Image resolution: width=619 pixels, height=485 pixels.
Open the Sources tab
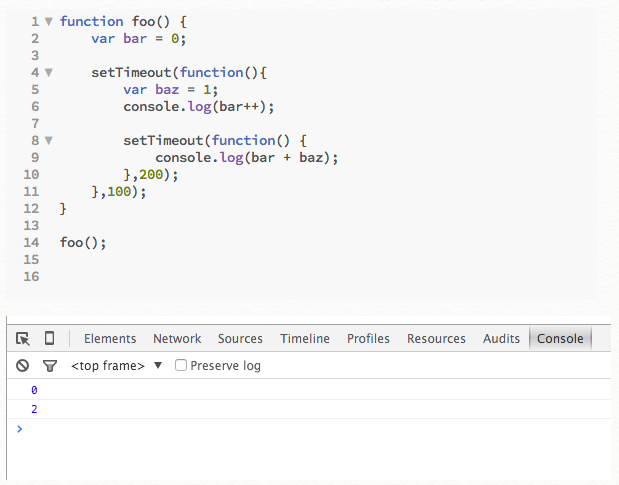[240, 339]
